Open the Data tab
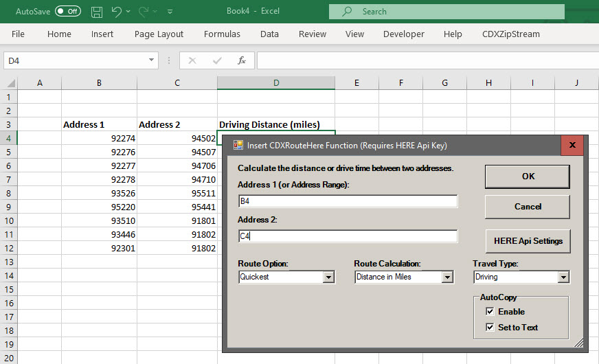599x364 pixels. pyautogui.click(x=269, y=34)
